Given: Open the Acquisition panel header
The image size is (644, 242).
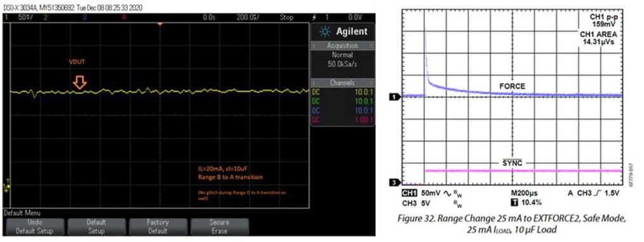Looking at the screenshot, I should tap(342, 46).
